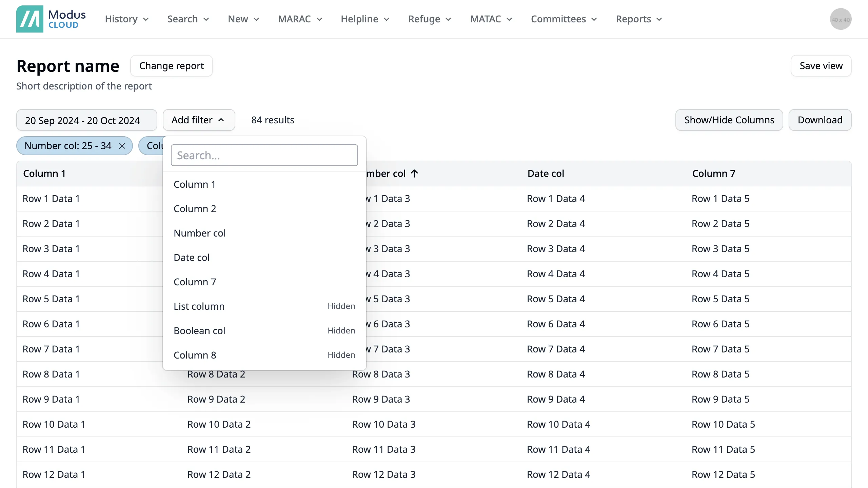Toggle visibility of Boolean col

pos(264,331)
